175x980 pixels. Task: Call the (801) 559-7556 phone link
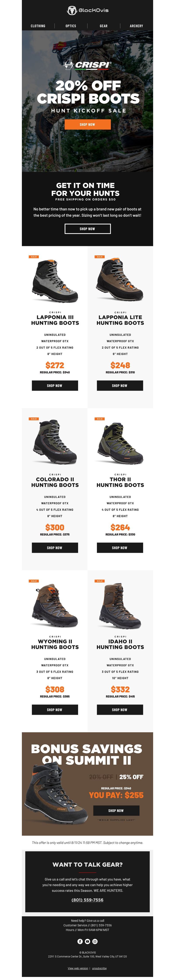pos(87,900)
